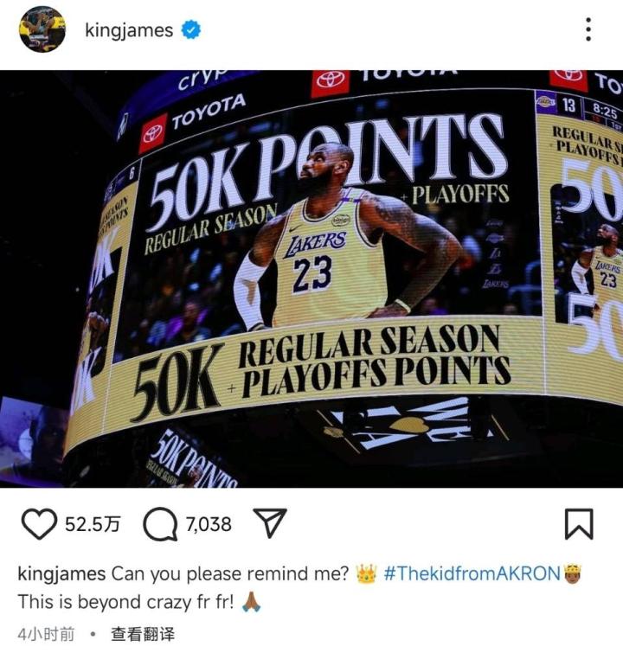Share the post with the paper plane icon

[x=270, y=523]
